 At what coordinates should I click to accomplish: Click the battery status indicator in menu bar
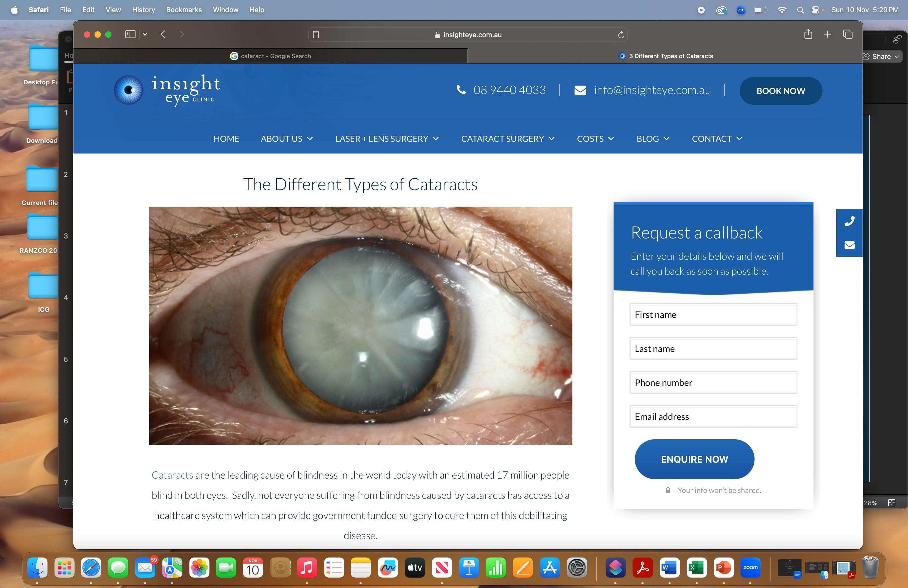pos(760,10)
